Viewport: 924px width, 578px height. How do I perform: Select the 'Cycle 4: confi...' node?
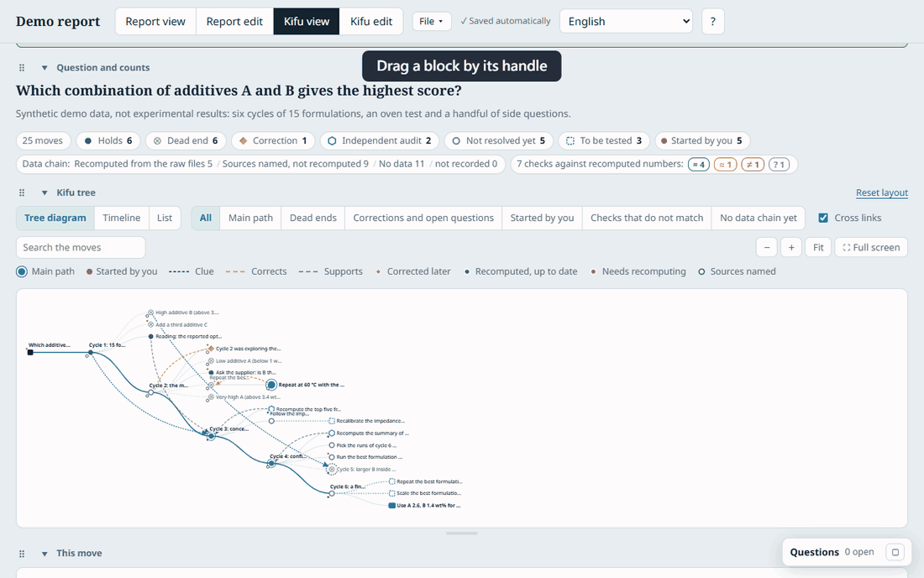click(271, 464)
